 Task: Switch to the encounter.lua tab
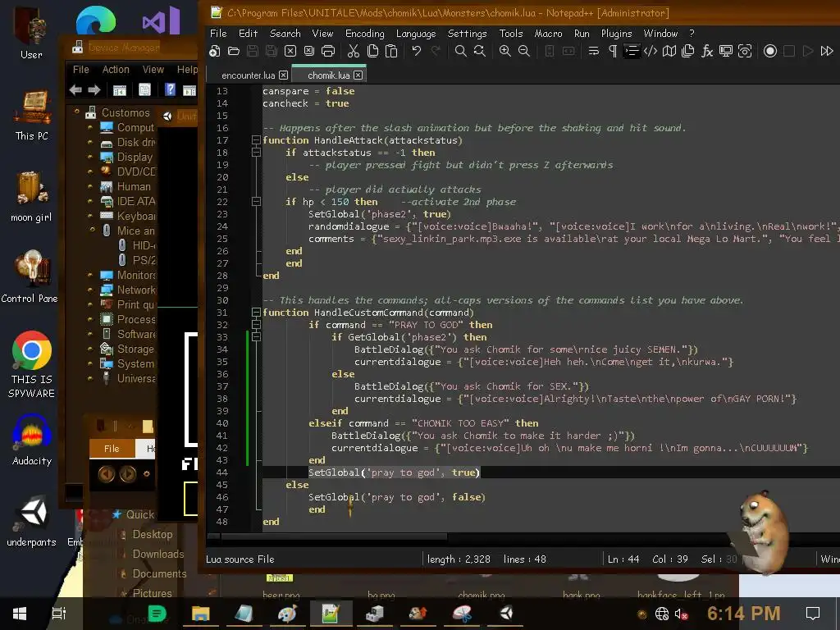pyautogui.click(x=248, y=75)
